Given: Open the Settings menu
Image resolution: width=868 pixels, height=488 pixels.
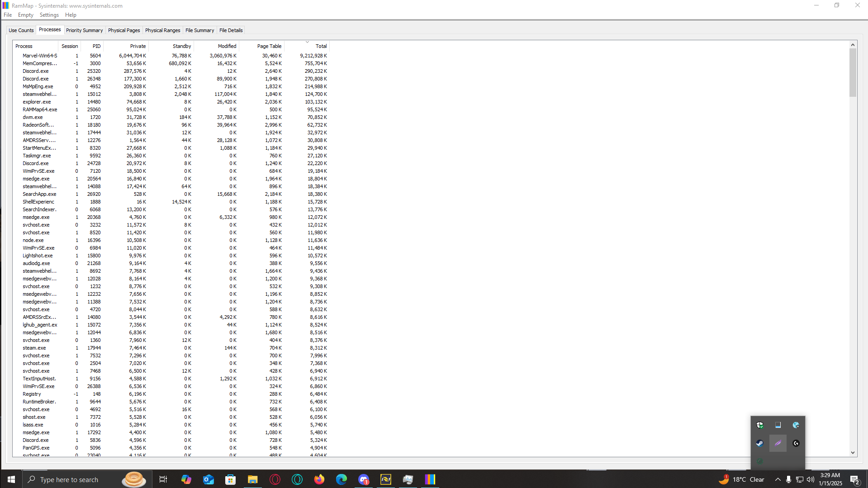Looking at the screenshot, I should pyautogui.click(x=49, y=15).
